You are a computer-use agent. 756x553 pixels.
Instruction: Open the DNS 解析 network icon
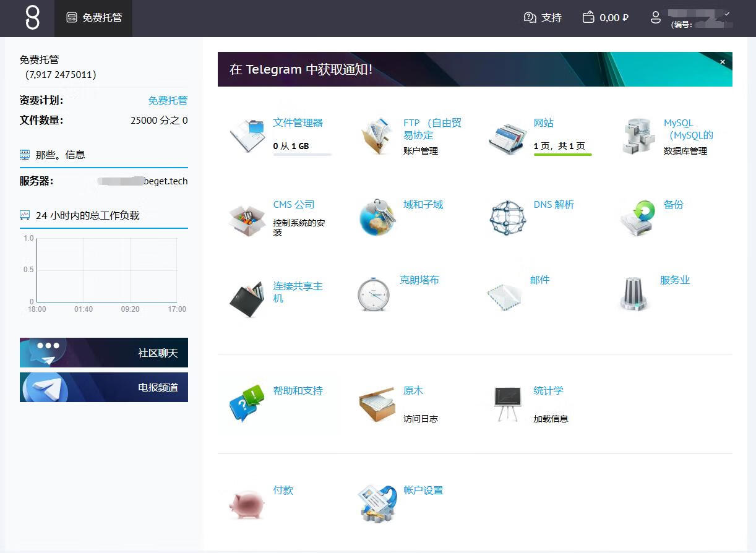pos(508,218)
